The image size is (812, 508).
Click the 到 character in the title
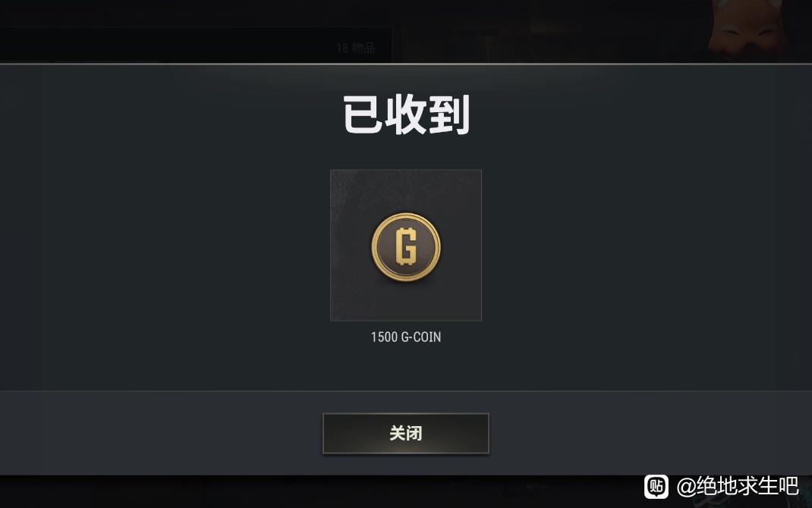[x=449, y=114]
